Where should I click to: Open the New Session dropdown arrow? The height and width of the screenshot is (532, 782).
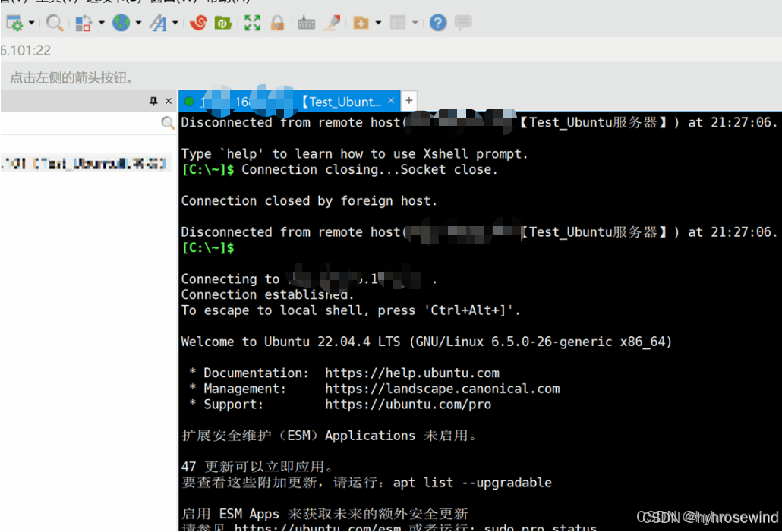point(31,23)
